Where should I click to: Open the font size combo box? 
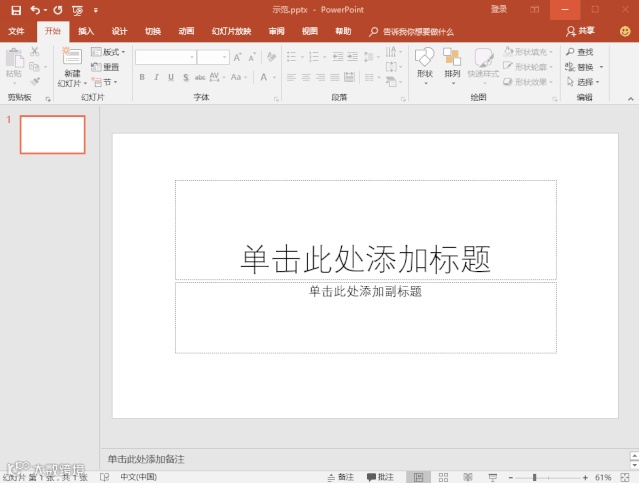point(213,57)
